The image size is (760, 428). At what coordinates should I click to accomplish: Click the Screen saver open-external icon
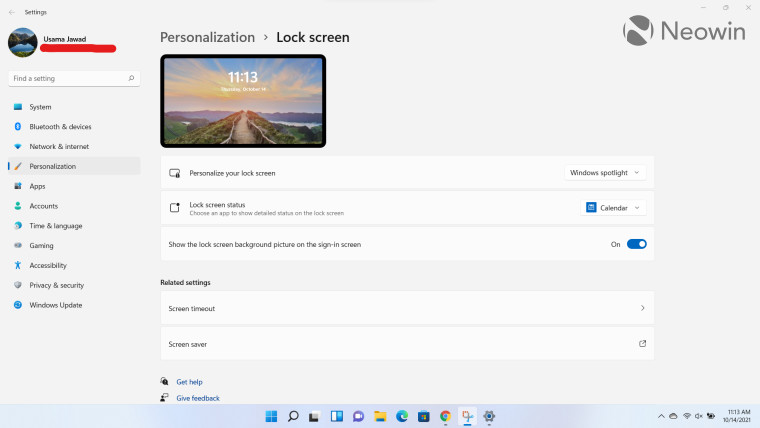(642, 344)
